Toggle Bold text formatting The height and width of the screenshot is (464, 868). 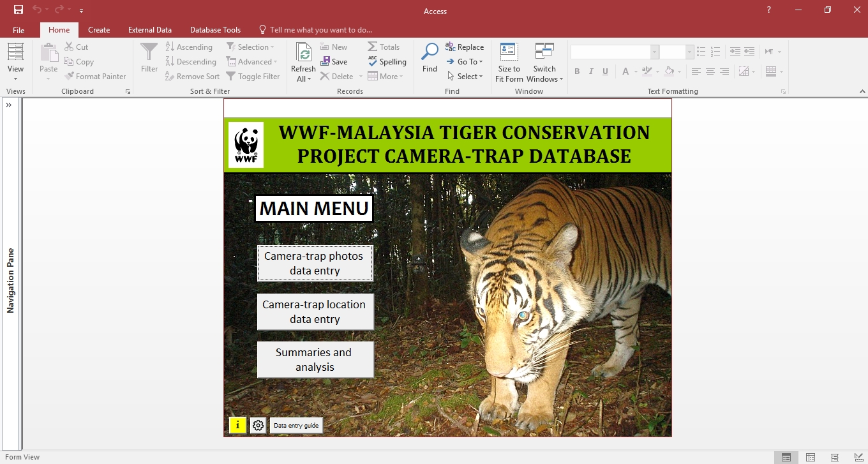577,71
